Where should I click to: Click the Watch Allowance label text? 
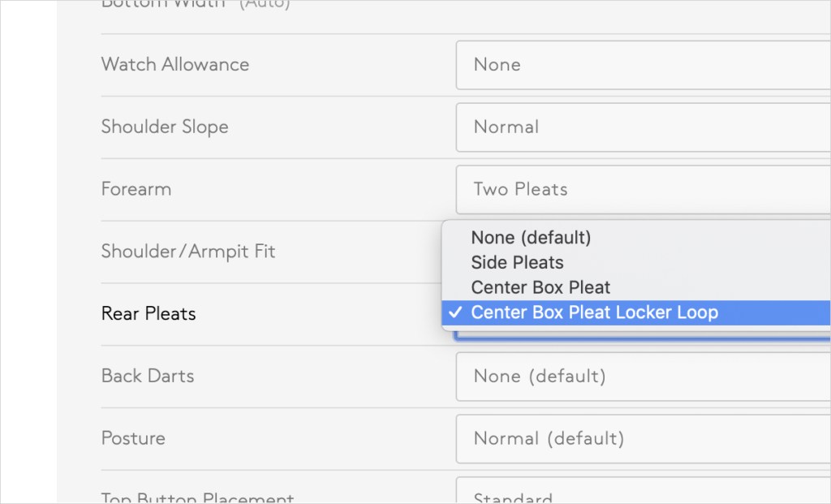pos(175,64)
